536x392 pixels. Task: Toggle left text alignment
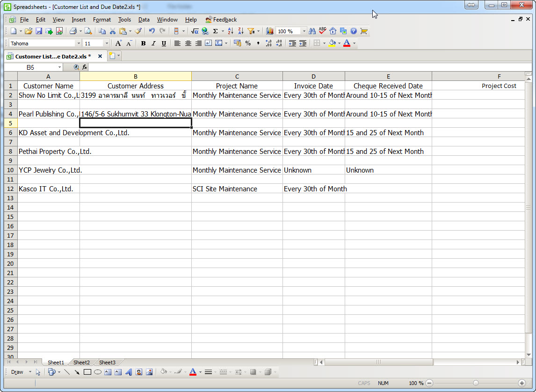(x=177, y=43)
